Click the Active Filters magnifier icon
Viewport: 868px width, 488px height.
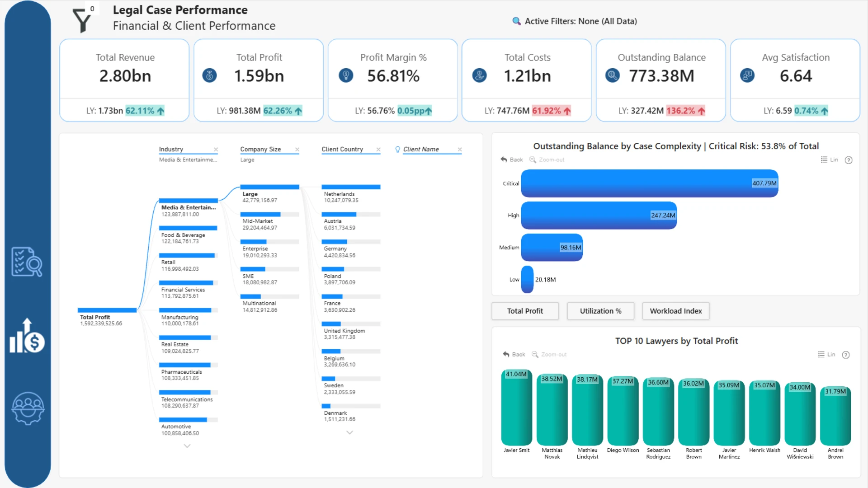(516, 21)
